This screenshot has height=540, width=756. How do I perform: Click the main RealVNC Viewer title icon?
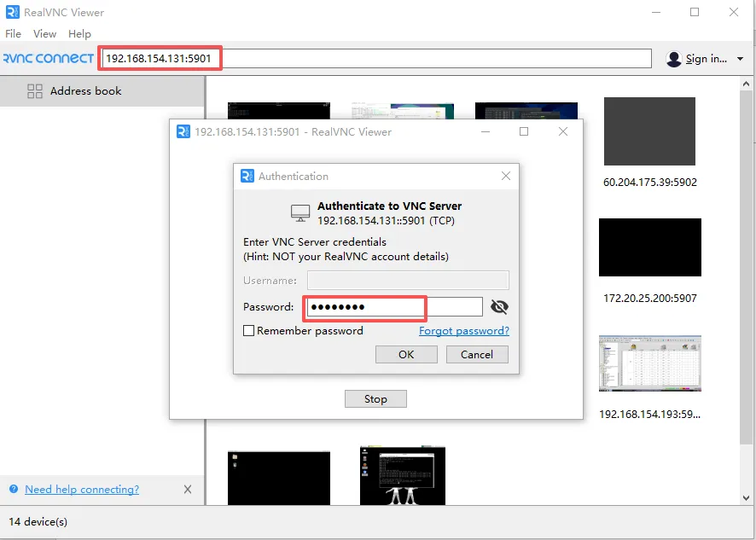click(13, 12)
